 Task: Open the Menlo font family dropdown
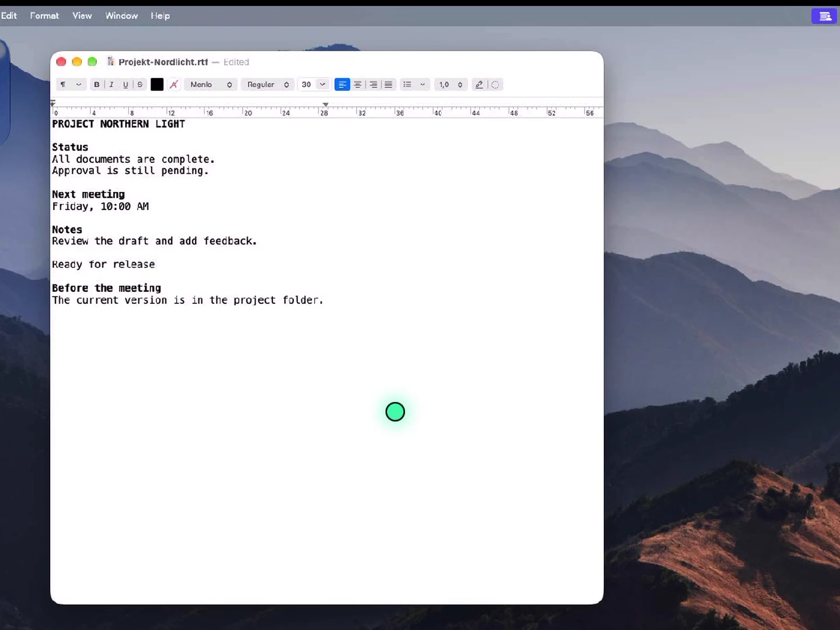(x=211, y=85)
